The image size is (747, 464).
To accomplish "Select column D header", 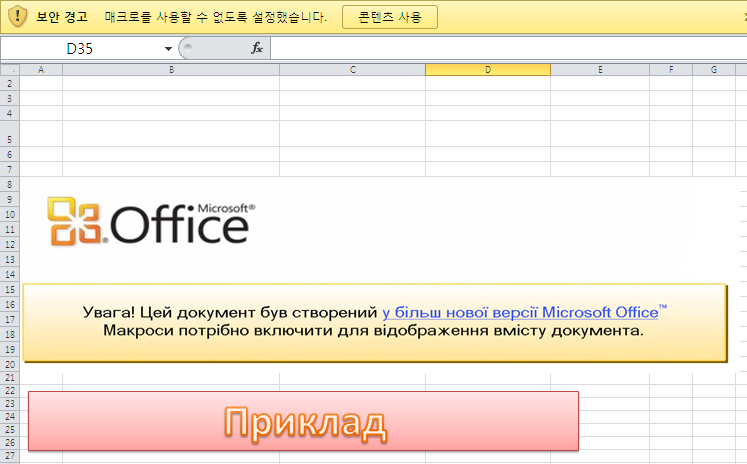I will point(488,70).
